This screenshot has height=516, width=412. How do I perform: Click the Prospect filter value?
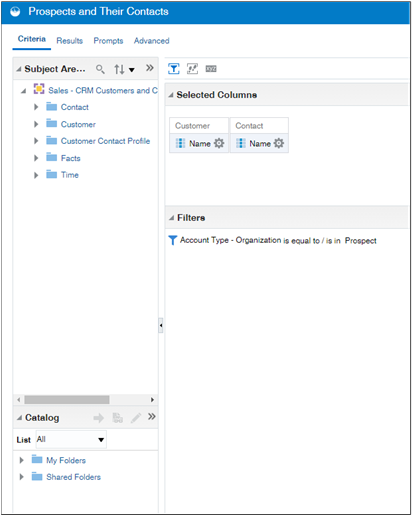[360, 241]
